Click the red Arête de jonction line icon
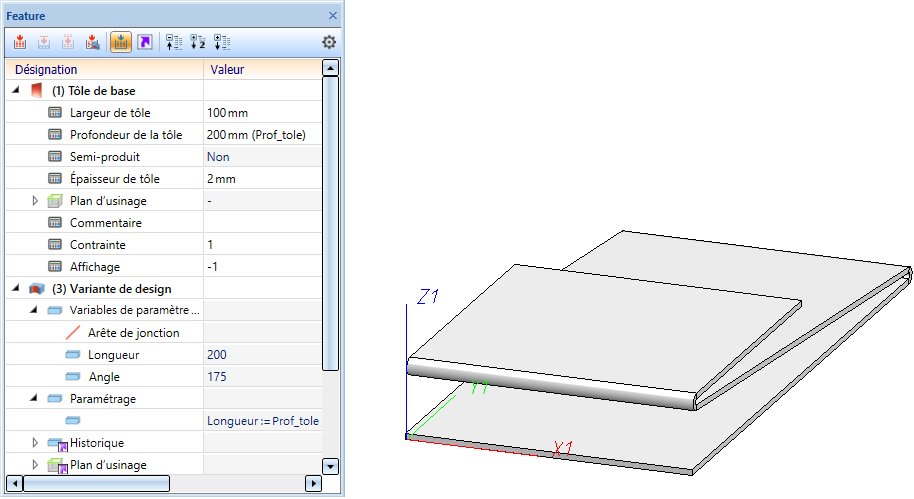The image size is (914, 499). (73, 332)
